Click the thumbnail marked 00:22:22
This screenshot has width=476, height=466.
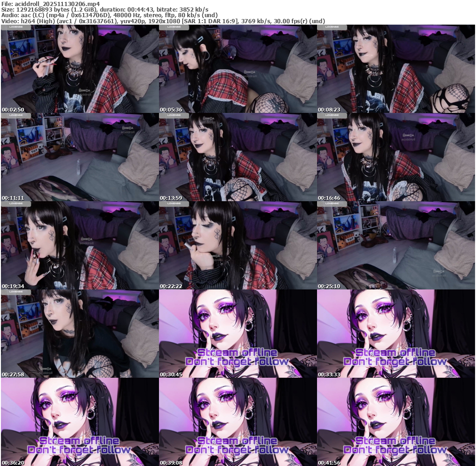[238, 245]
